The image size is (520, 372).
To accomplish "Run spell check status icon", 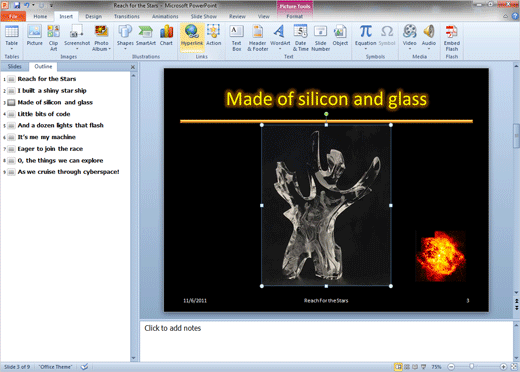I will pos(85,367).
